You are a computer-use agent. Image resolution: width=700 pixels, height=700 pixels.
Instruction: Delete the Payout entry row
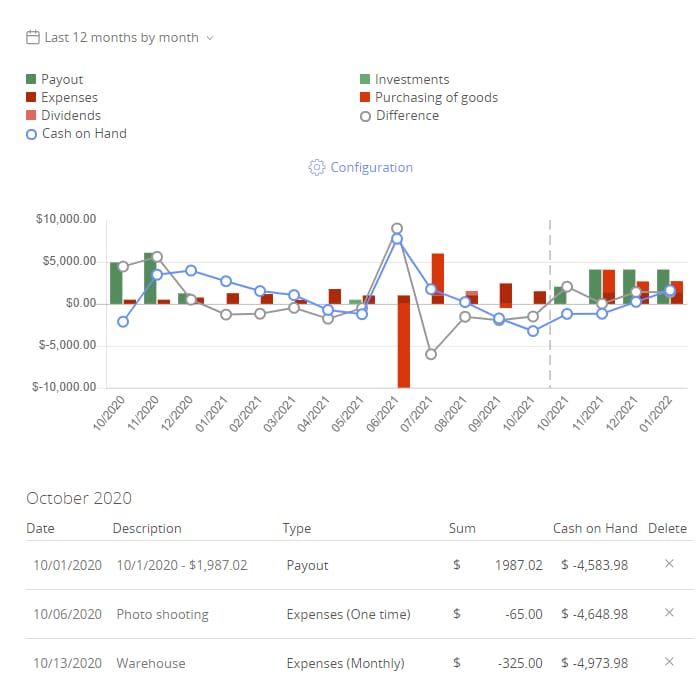pos(669,564)
